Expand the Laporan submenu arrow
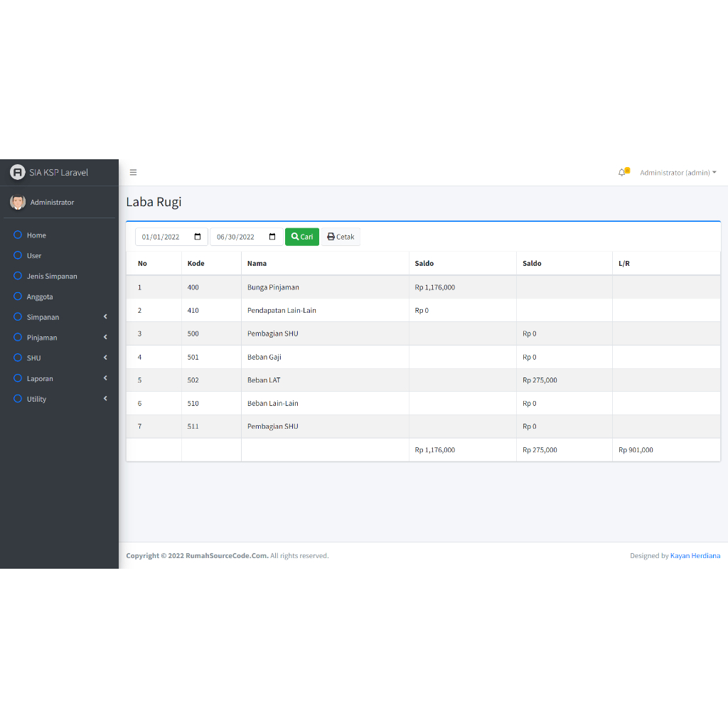Screen dimensions: 728x728 (x=105, y=378)
